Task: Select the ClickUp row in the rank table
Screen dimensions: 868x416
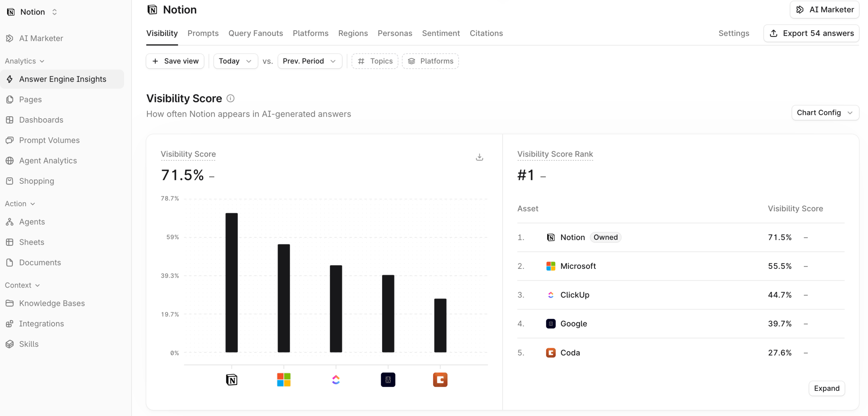Action: (x=681, y=295)
